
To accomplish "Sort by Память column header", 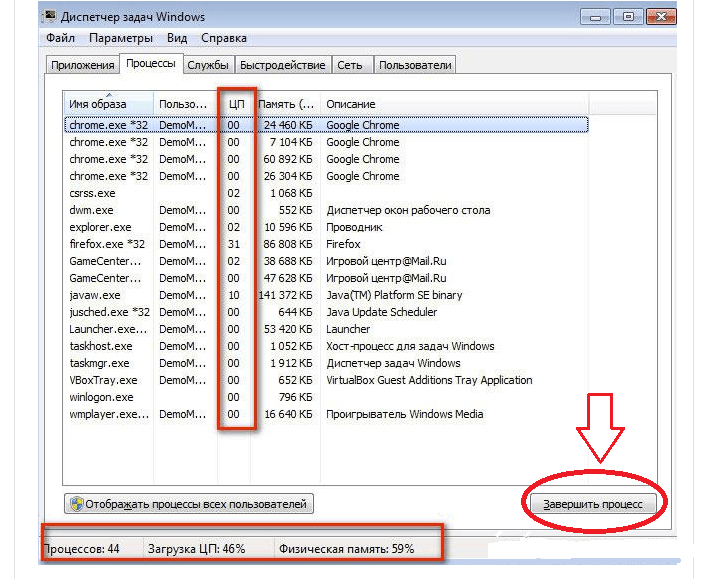I will tap(287, 104).
